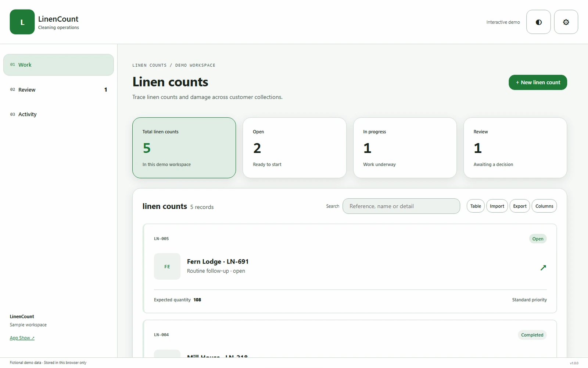
Task: Click the FE avatar thumbnail
Action: point(167,266)
